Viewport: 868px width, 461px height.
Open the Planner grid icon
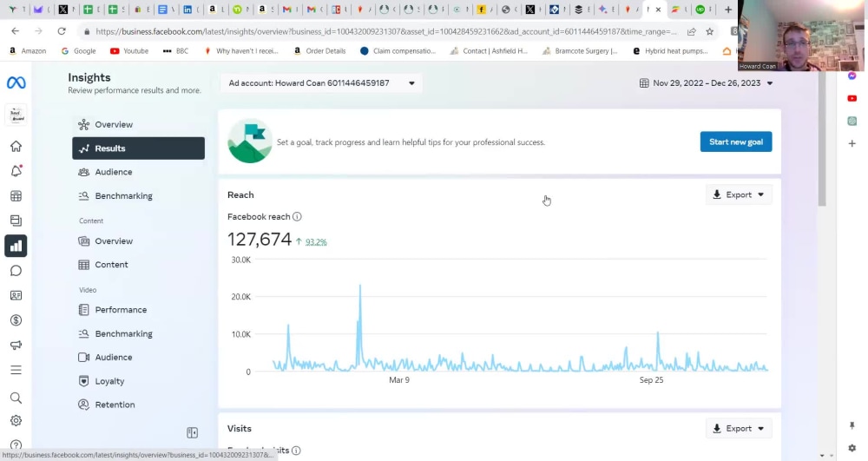[16, 196]
